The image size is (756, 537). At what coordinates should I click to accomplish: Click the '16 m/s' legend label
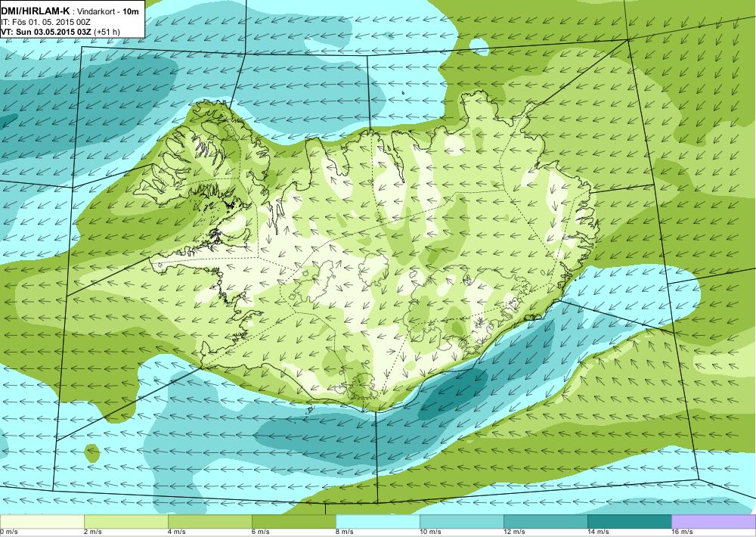(x=682, y=532)
